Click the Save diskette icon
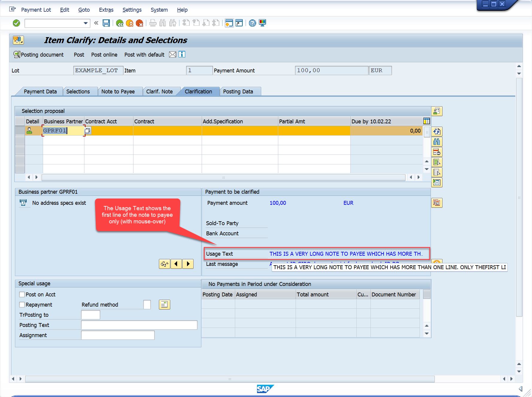Screen dimensions: 532x397 point(106,23)
